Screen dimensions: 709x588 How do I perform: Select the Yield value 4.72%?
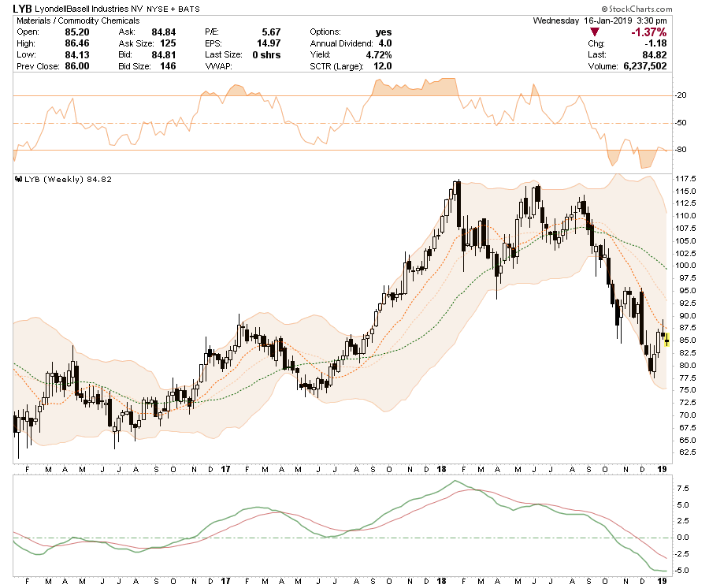379,54
